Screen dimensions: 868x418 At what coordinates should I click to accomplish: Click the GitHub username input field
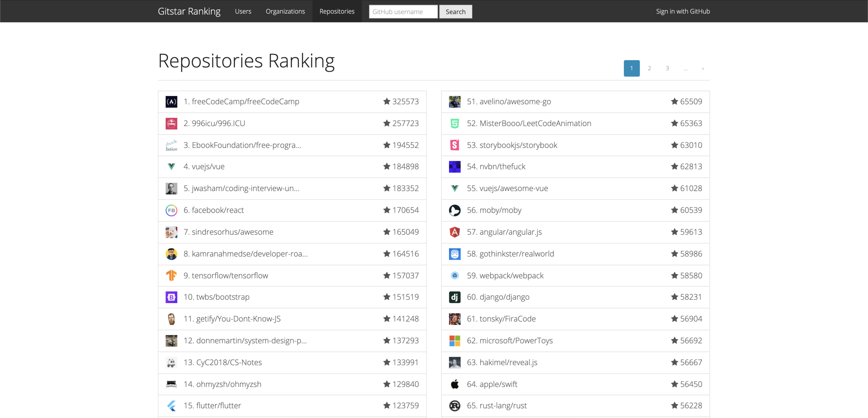point(403,12)
